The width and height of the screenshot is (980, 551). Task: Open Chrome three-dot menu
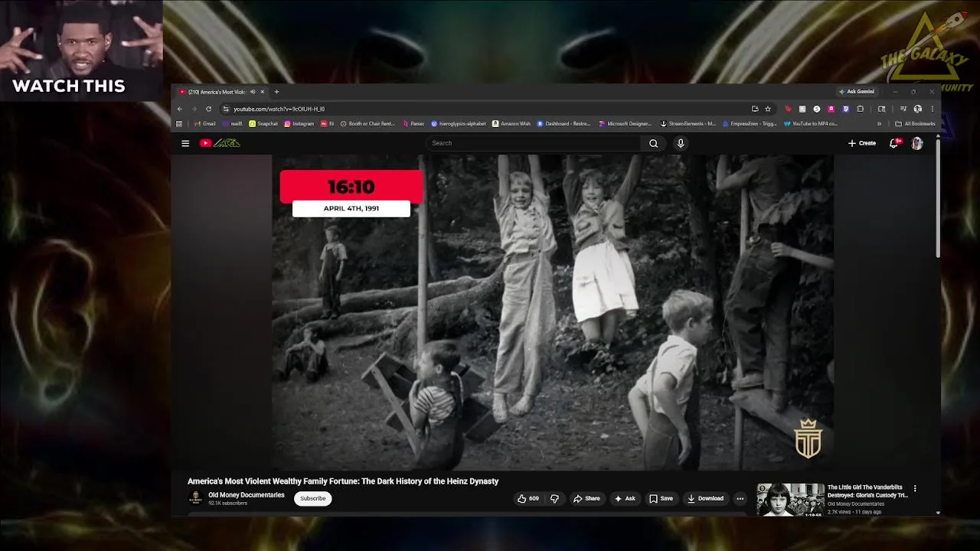[932, 109]
